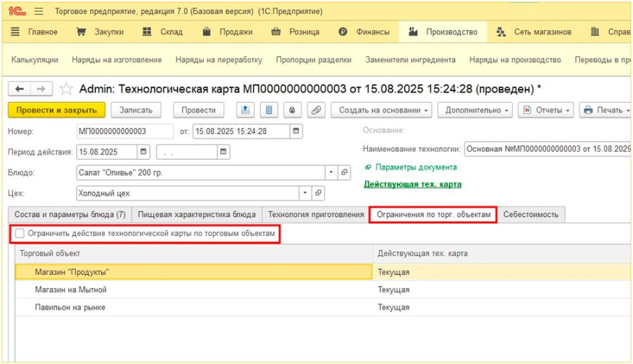Click the Номер input field

124,131
